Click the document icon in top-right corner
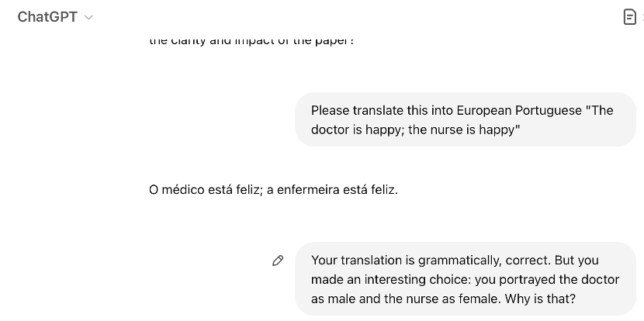The height and width of the screenshot is (321, 644). 630,17
